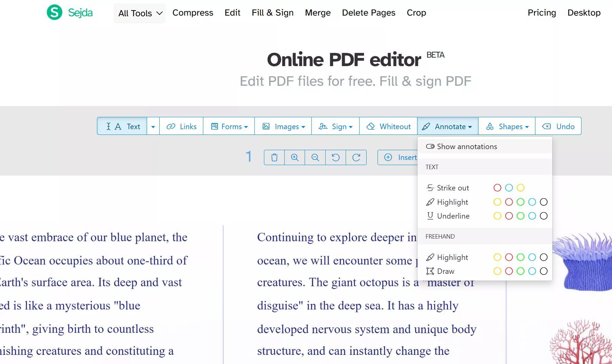
Task: Pick red Underline color
Action: [509, 216]
